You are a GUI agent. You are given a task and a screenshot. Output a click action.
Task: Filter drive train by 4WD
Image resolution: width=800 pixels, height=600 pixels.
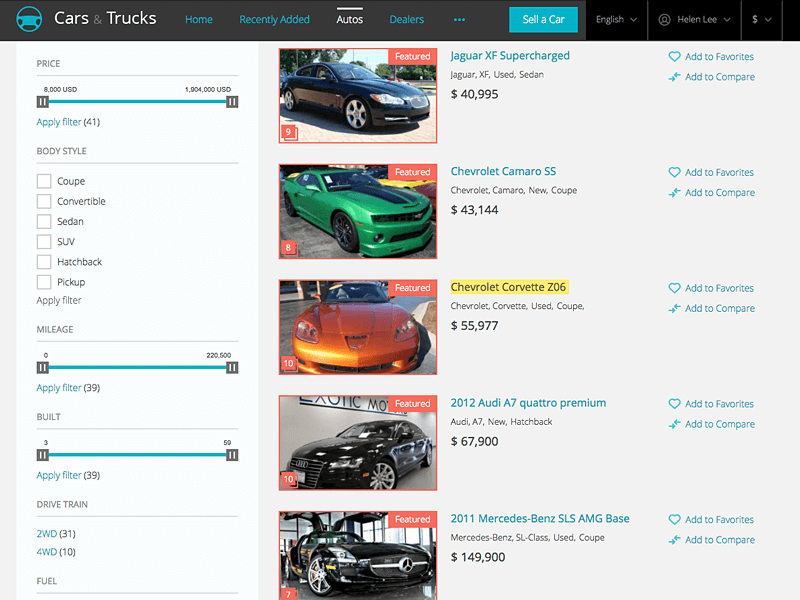(46, 552)
